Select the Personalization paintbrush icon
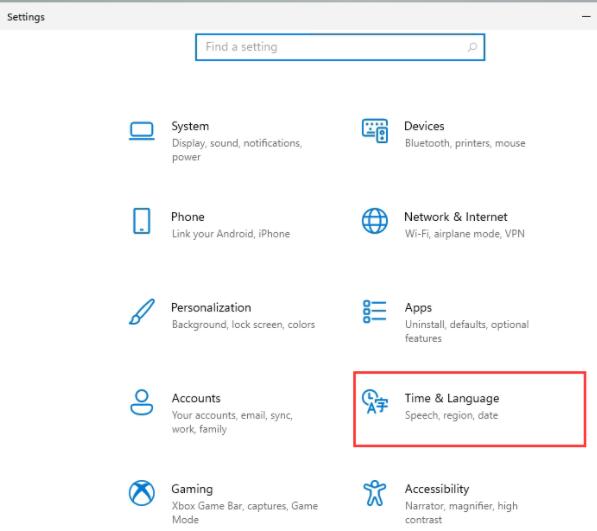This screenshot has width=597, height=531. click(x=142, y=312)
